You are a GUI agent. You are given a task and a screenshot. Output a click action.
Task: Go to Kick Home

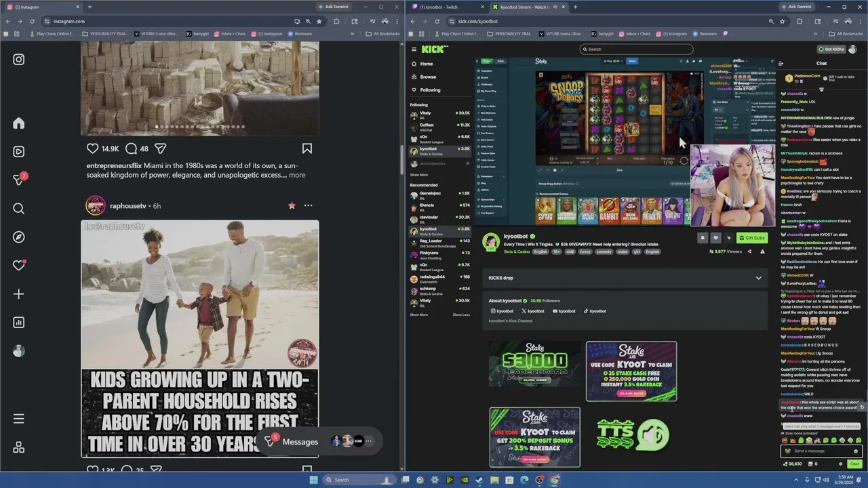pyautogui.click(x=427, y=64)
